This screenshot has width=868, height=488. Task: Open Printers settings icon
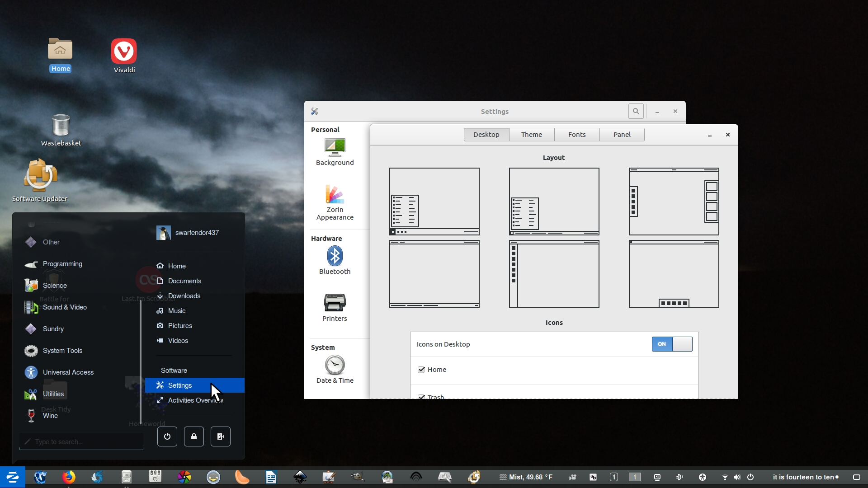[x=335, y=307]
